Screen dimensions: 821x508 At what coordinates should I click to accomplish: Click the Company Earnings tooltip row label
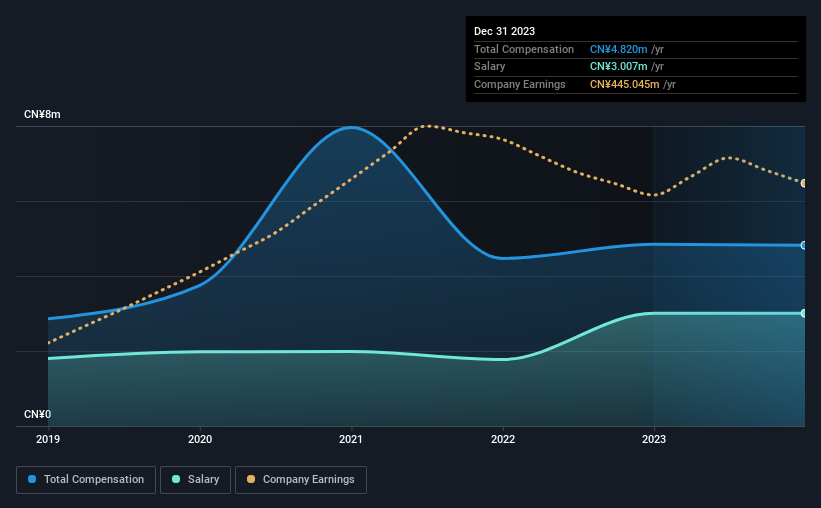coord(519,84)
